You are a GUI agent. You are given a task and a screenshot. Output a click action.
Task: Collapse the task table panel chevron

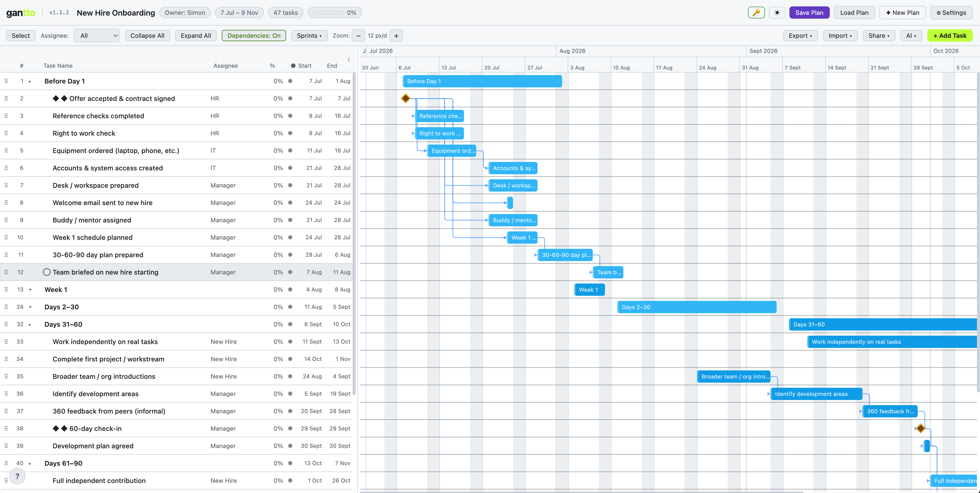348,59
